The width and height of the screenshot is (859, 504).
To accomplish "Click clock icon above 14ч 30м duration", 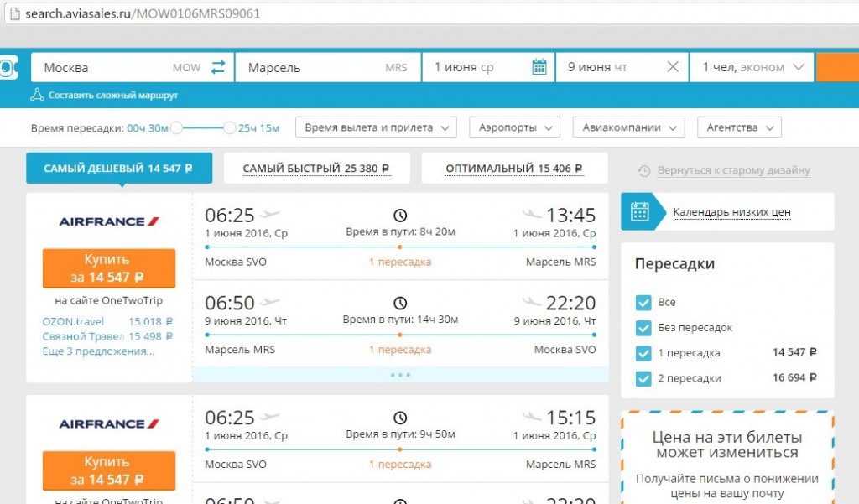I will coord(400,303).
